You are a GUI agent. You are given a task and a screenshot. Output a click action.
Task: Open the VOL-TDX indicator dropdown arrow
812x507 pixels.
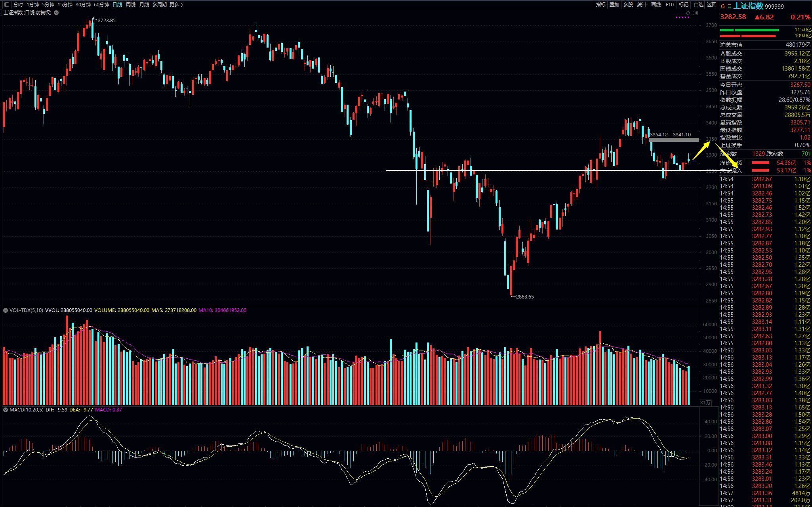pyautogui.click(x=5, y=310)
